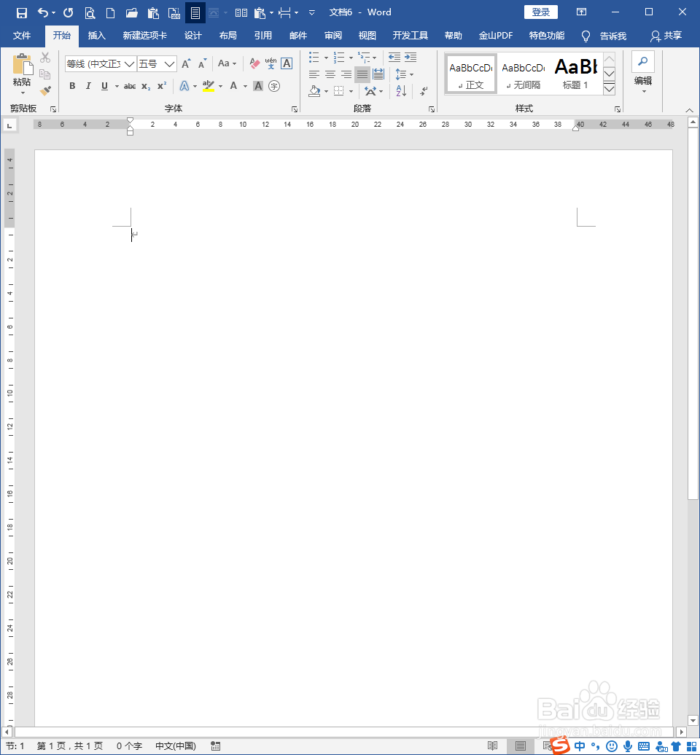Create a new blank document icon
This screenshot has width=700, height=755.
coord(110,13)
